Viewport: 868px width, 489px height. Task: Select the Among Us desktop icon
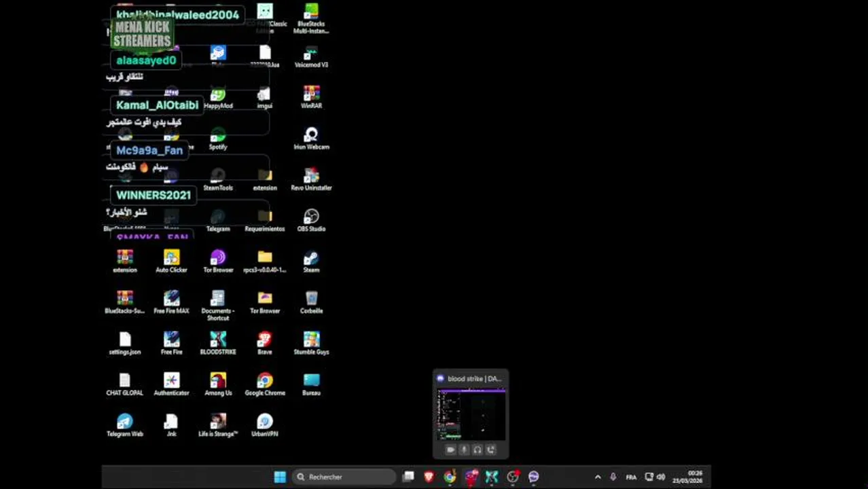coord(218,384)
